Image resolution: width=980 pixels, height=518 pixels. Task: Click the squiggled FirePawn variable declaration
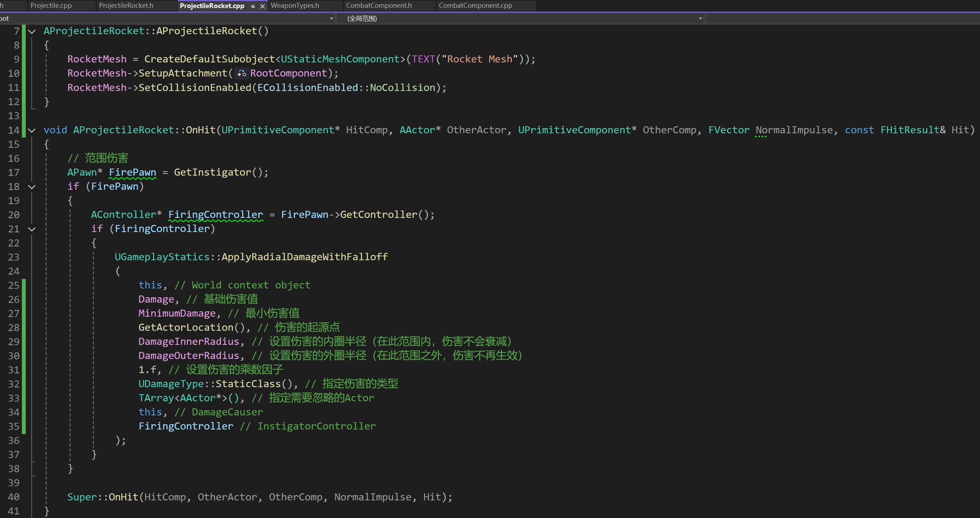tap(132, 172)
